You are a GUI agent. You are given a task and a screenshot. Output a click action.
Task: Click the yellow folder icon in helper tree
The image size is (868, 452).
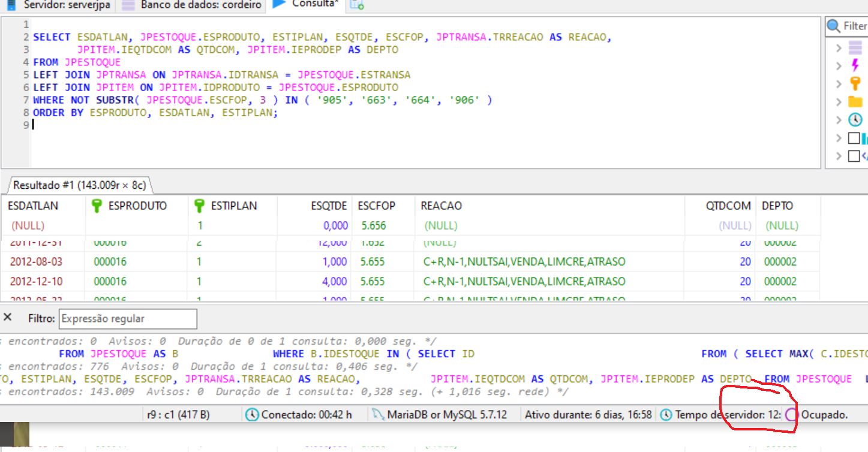point(855,102)
